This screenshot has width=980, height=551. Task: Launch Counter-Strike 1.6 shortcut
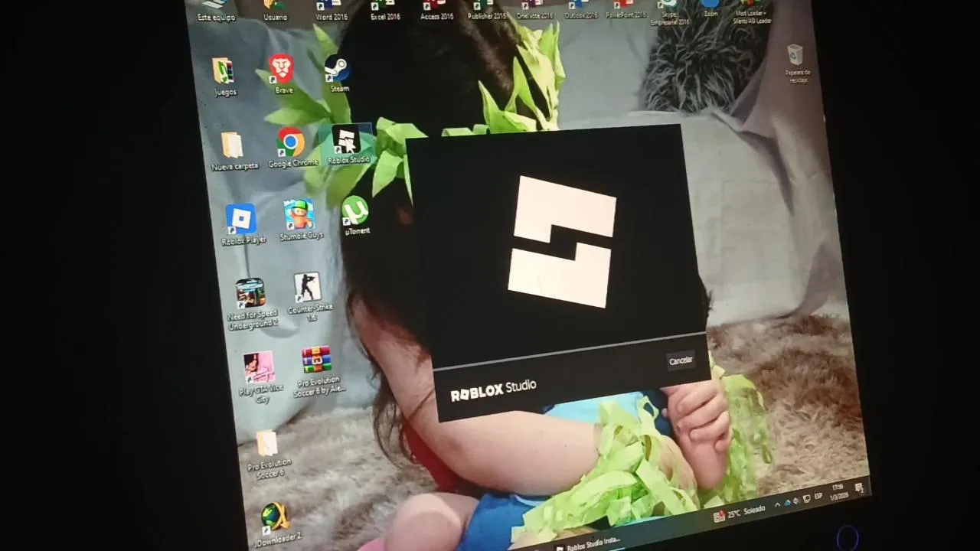310,297
